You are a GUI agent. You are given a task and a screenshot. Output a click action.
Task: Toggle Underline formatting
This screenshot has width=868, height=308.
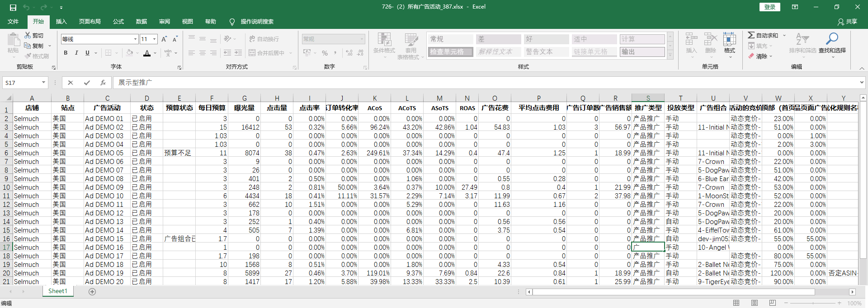[x=87, y=53]
